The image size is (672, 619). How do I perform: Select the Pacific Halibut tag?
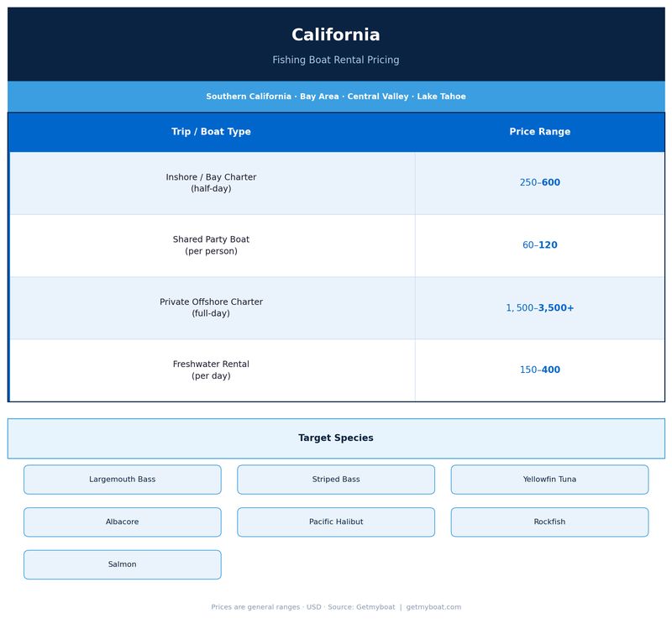point(336,522)
